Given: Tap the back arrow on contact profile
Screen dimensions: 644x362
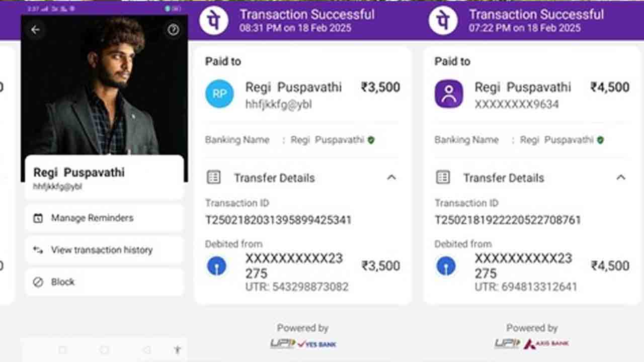Looking at the screenshot, I should point(35,30).
